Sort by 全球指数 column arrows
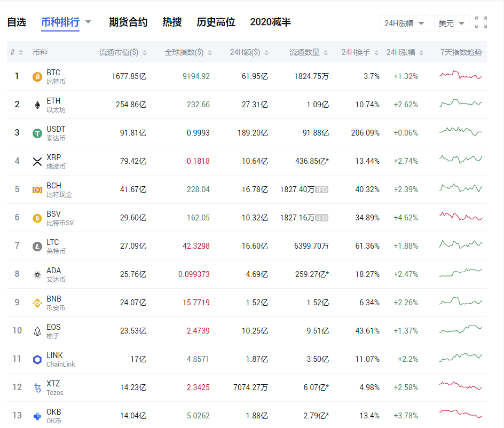504x428 pixels. coord(210,52)
